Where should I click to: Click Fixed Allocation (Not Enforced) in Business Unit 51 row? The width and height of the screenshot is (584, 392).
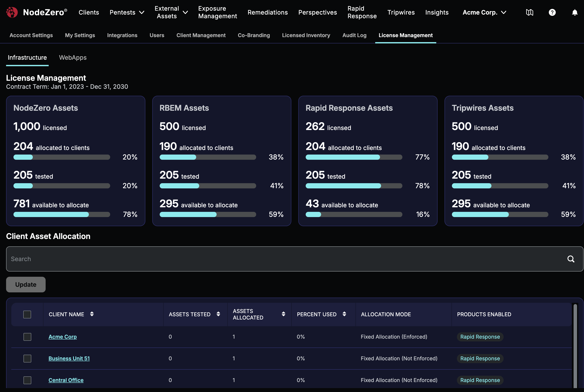tap(399, 358)
